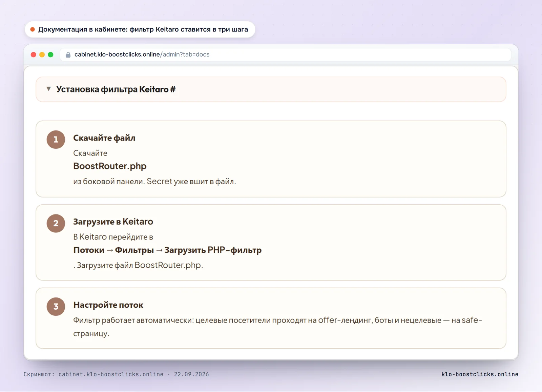This screenshot has width=542, height=392.
Task: Click the bold BoostRouter.php file name in step 1
Action: (110, 166)
